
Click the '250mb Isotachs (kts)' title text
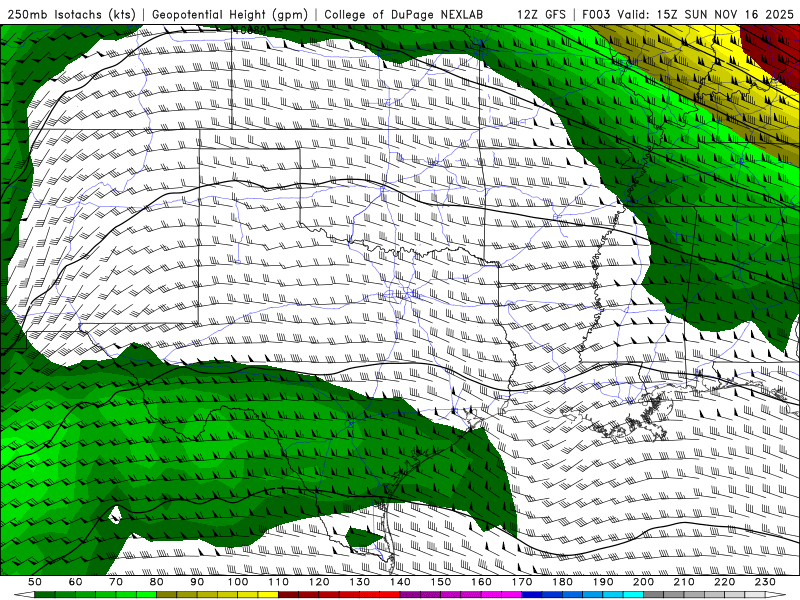72,14
